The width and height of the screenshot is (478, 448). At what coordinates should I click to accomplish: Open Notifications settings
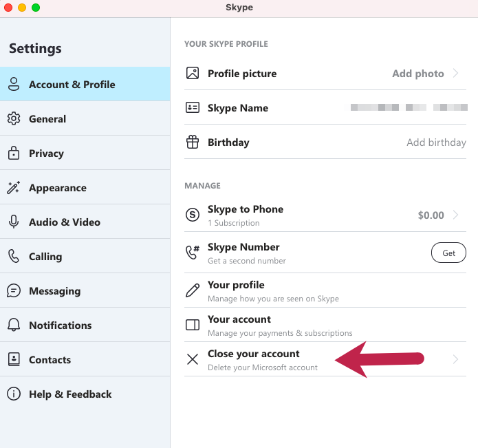point(85,325)
